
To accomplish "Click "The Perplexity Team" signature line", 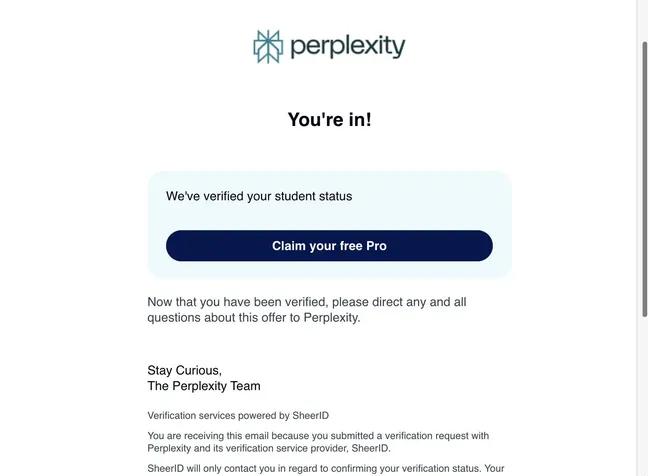I will click(x=204, y=386).
